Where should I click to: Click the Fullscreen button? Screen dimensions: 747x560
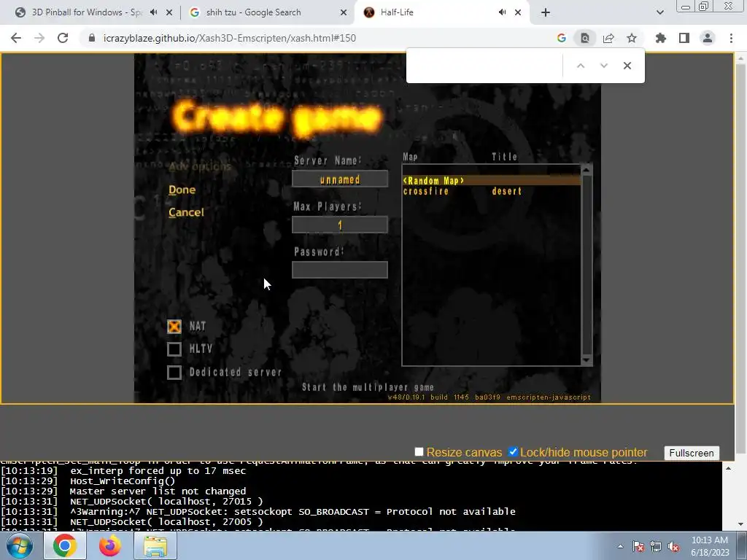(x=692, y=453)
